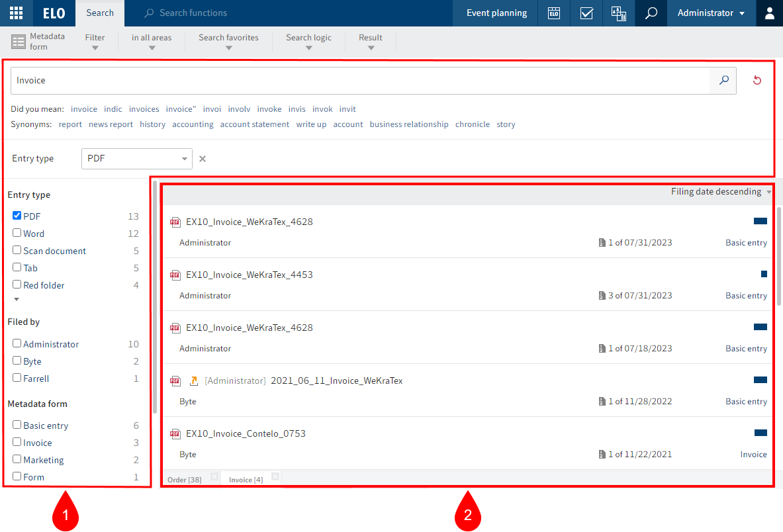The height and width of the screenshot is (532, 783).
Task: Uncheck the PDF entry type filter
Action: tap(17, 216)
